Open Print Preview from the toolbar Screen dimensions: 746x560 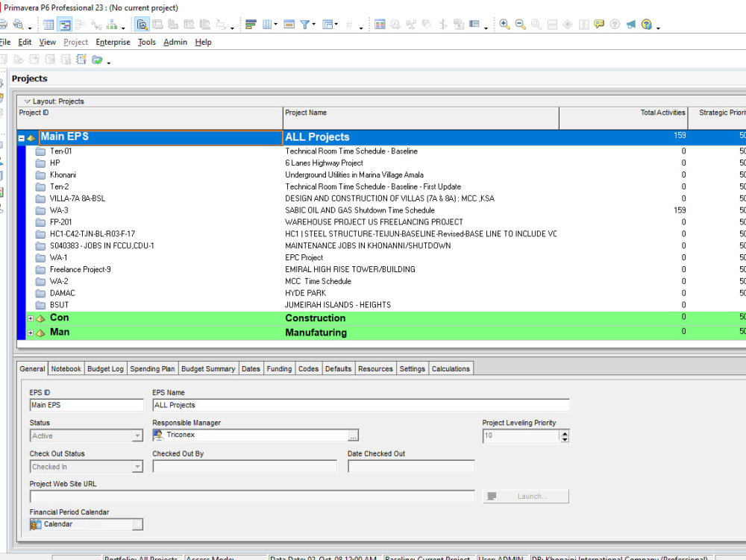coord(19,25)
